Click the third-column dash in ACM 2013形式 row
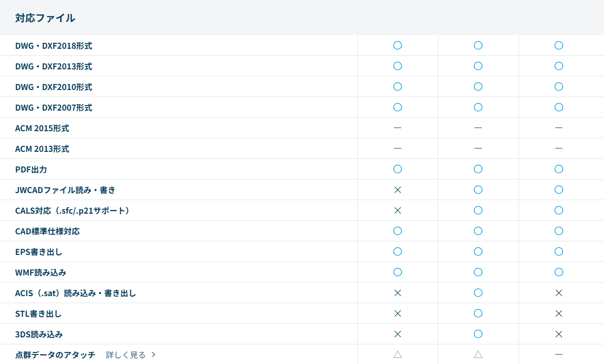 click(559, 148)
